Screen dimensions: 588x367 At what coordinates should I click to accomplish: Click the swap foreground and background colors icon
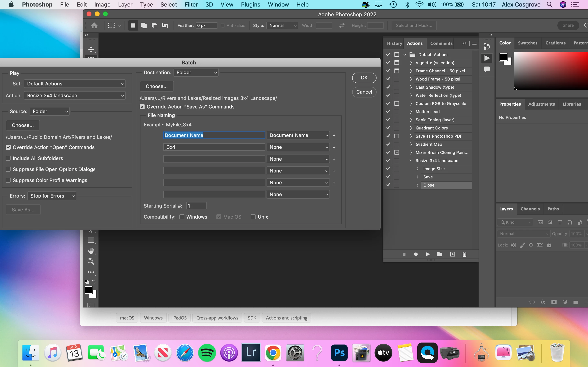94,282
